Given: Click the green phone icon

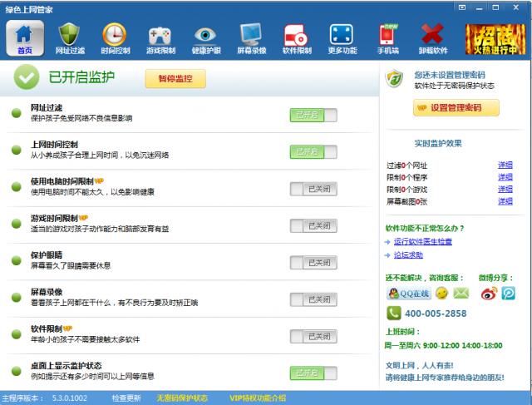Looking at the screenshot, I should [393, 313].
